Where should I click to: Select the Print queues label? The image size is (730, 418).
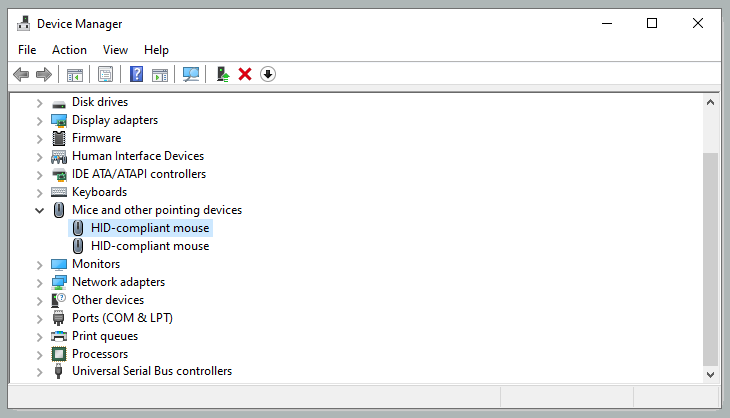pyautogui.click(x=105, y=336)
